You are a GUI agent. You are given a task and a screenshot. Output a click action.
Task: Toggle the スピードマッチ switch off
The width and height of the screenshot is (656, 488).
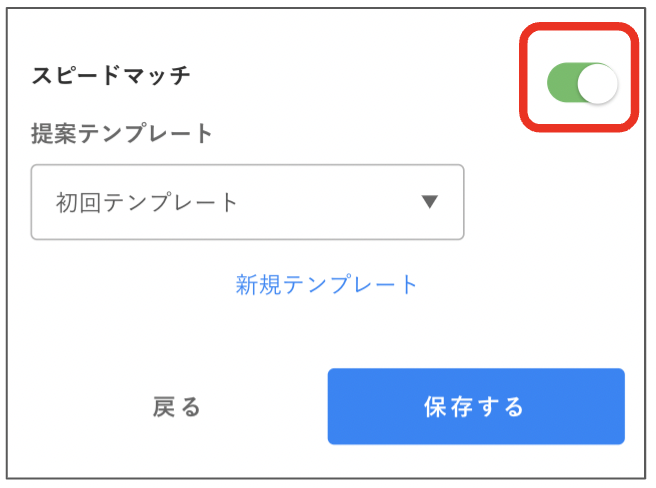(x=582, y=83)
